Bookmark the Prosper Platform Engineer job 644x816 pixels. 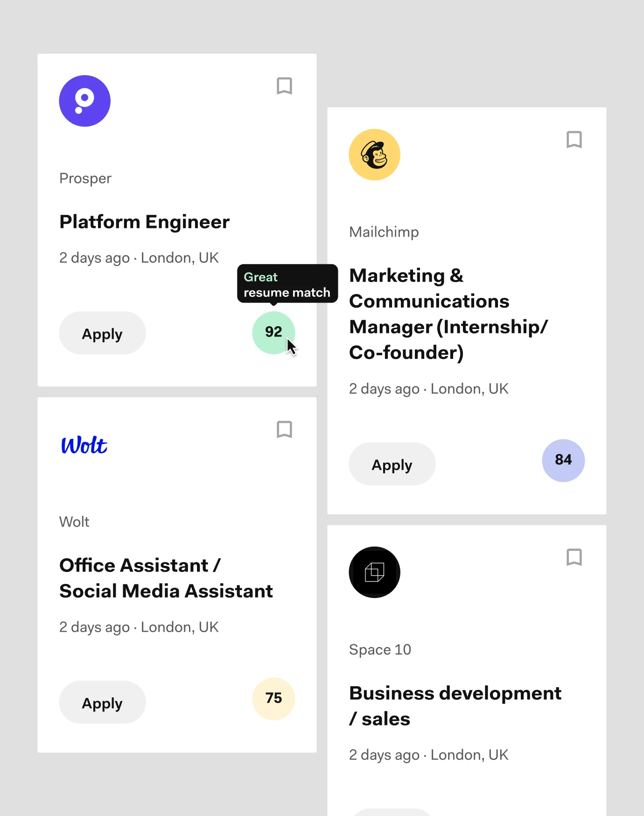pyautogui.click(x=284, y=86)
